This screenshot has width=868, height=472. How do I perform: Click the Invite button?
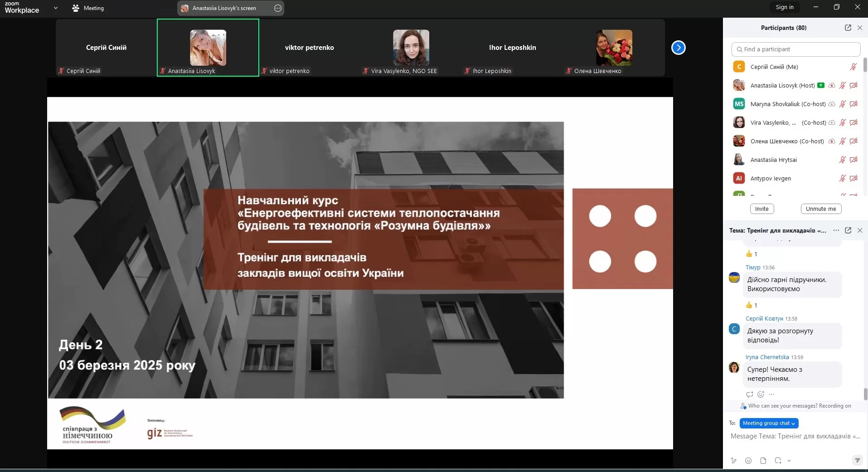coord(761,209)
